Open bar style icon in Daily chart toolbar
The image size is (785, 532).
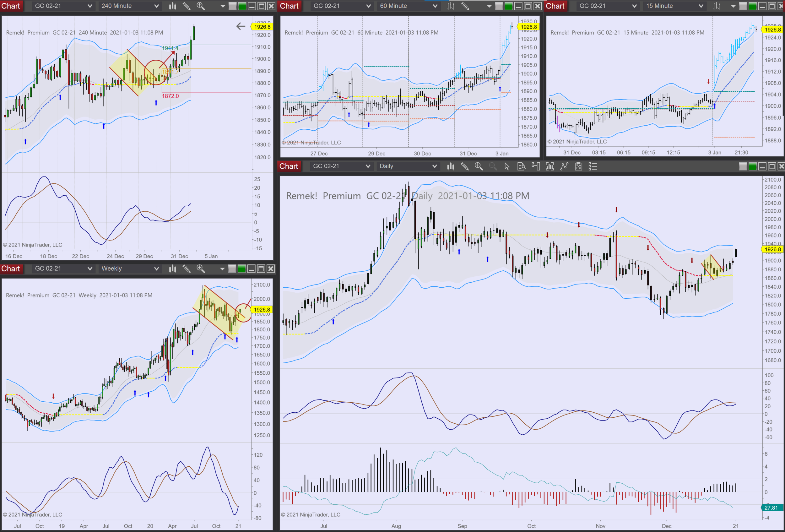tap(451, 166)
